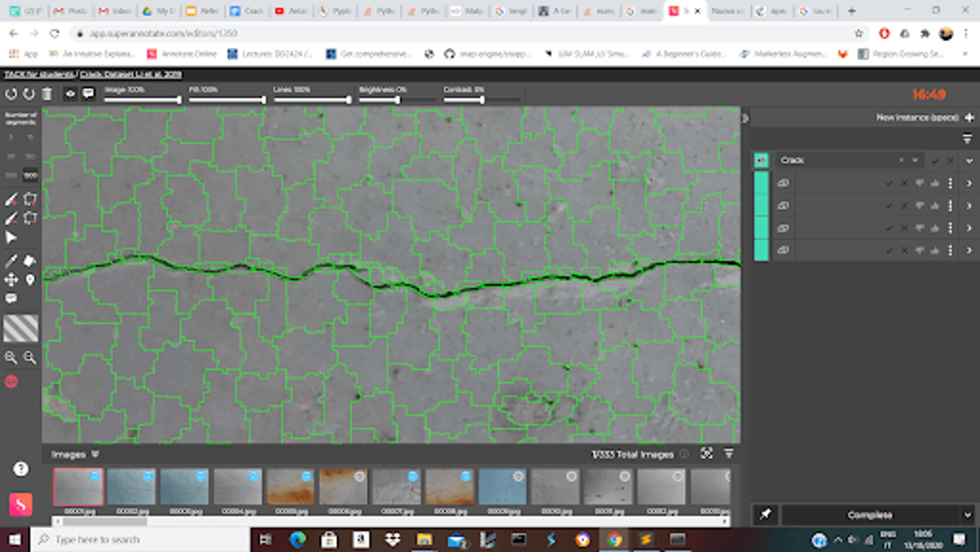Select the add-polygon region tool
The width and height of the screenshot is (980, 552).
pyautogui.click(x=29, y=200)
